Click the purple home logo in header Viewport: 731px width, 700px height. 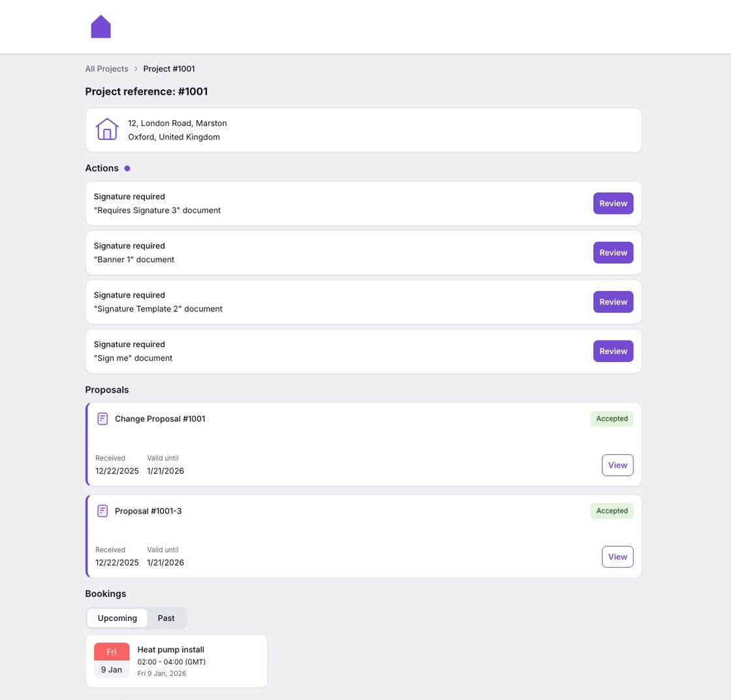click(101, 27)
